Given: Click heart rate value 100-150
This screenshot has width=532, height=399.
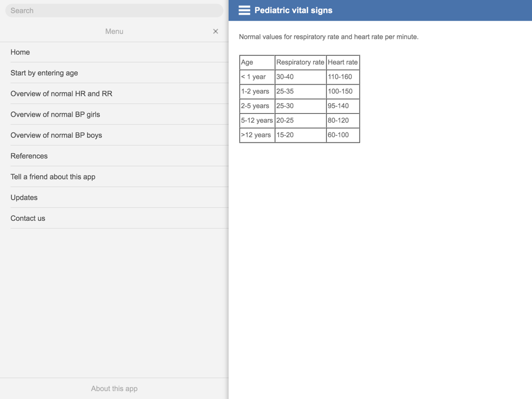Looking at the screenshot, I should click(343, 92).
